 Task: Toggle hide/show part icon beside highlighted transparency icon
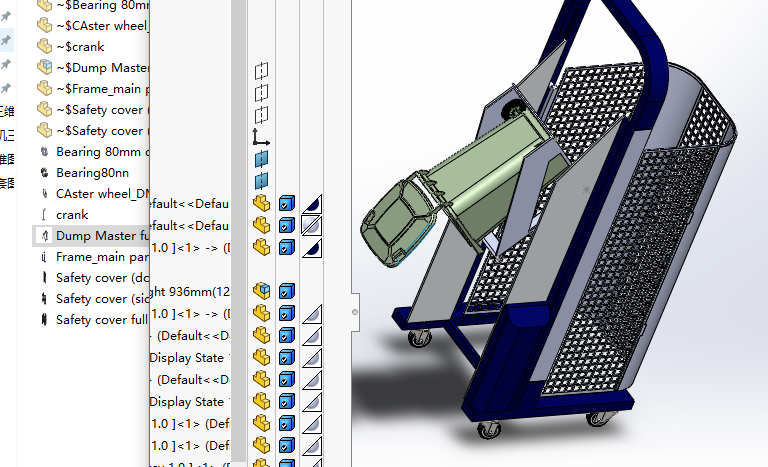click(x=262, y=225)
